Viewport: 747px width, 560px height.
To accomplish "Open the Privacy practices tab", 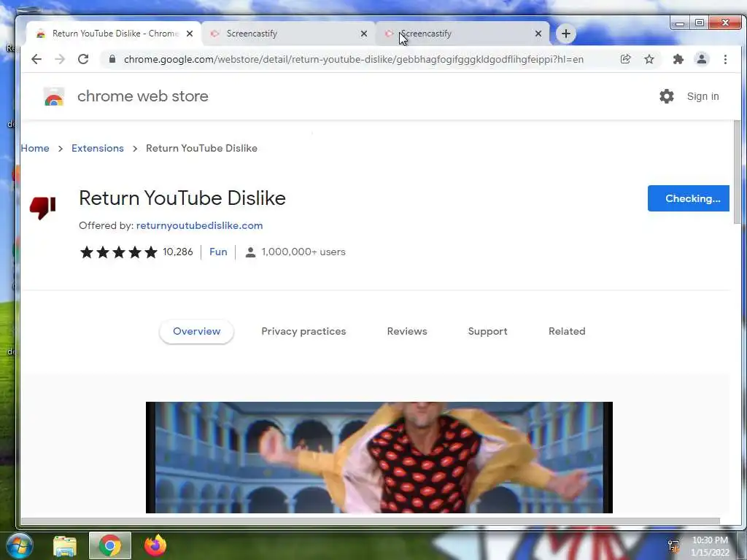I will 303,332.
